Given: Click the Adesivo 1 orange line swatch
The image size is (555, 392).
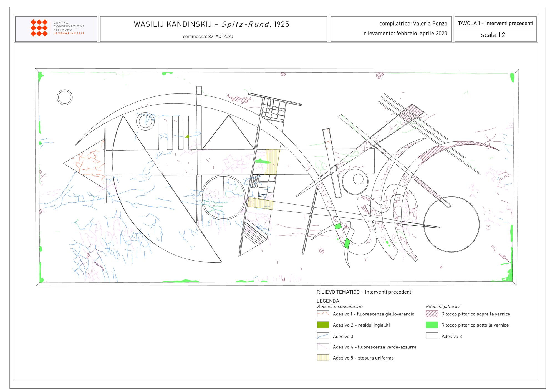Looking at the screenshot, I should click(323, 314).
